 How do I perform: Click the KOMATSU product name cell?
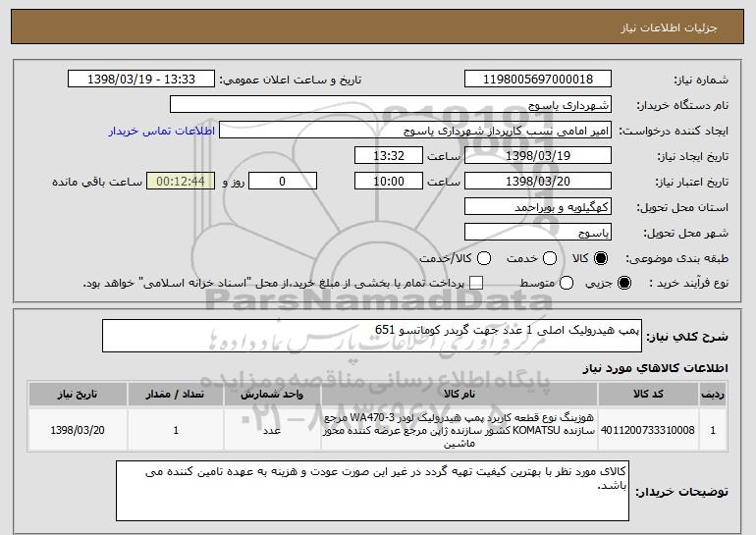(x=459, y=430)
